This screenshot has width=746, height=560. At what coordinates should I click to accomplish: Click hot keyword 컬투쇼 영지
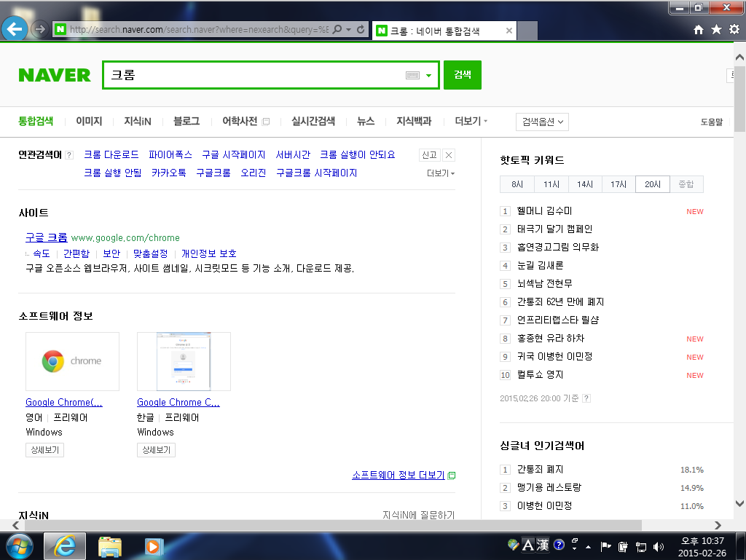(540, 374)
